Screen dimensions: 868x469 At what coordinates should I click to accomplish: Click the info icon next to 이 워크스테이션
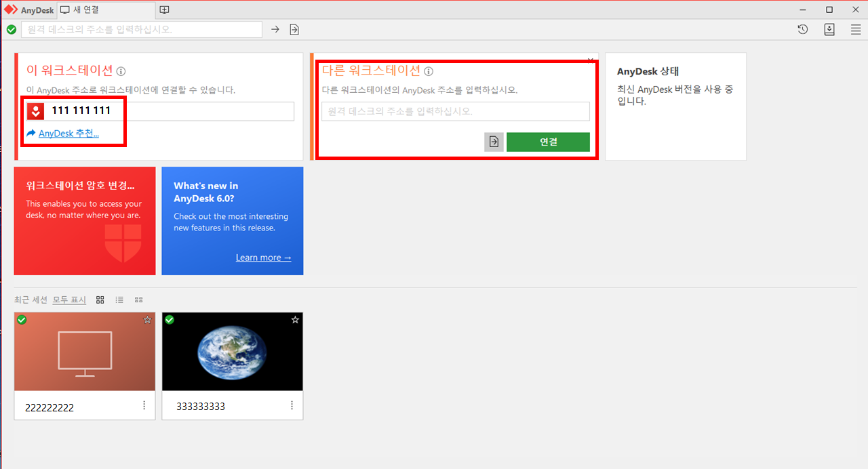pos(121,71)
